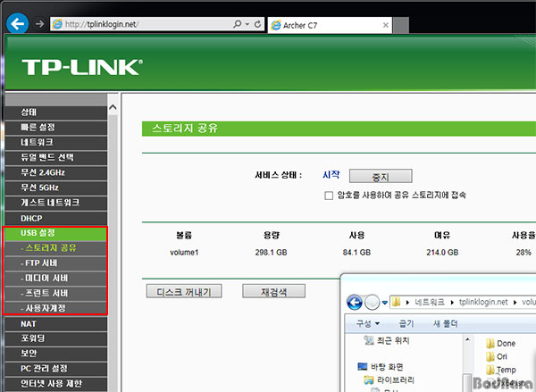Open the 네트워크 menu item
Viewport: 536px width, 392px height.
coord(56,143)
